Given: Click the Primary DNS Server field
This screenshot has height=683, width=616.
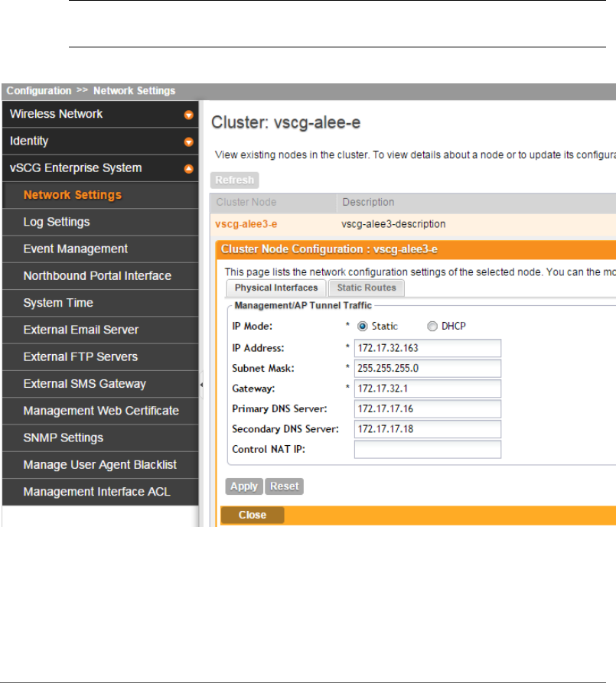Looking at the screenshot, I should (428, 409).
